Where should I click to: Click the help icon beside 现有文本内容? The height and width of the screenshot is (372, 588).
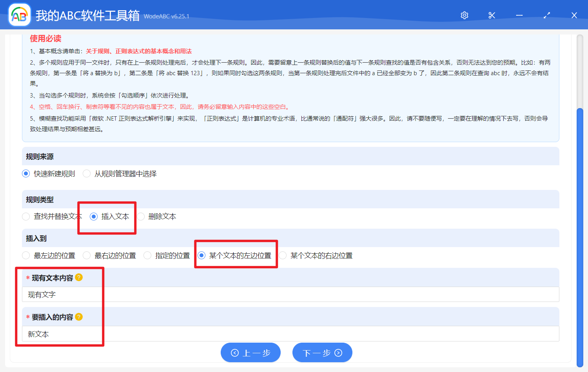pos(79,277)
